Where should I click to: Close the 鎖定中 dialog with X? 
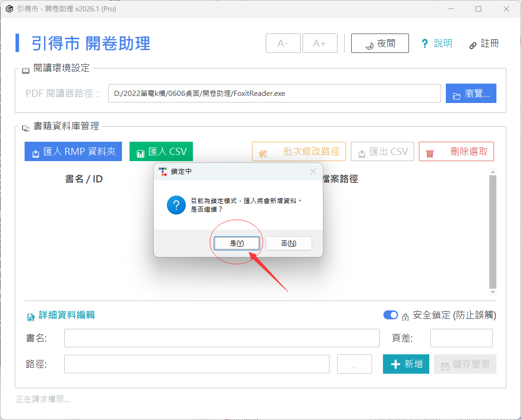(x=313, y=171)
